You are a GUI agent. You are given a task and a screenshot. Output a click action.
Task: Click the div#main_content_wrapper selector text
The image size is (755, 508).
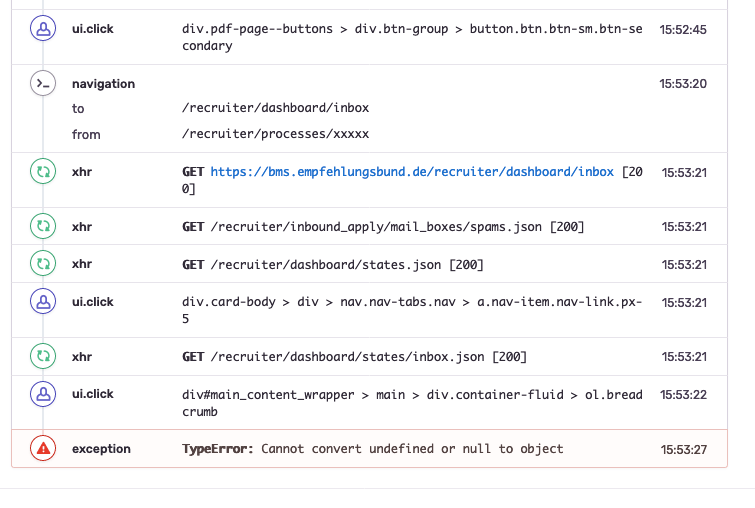412,403
